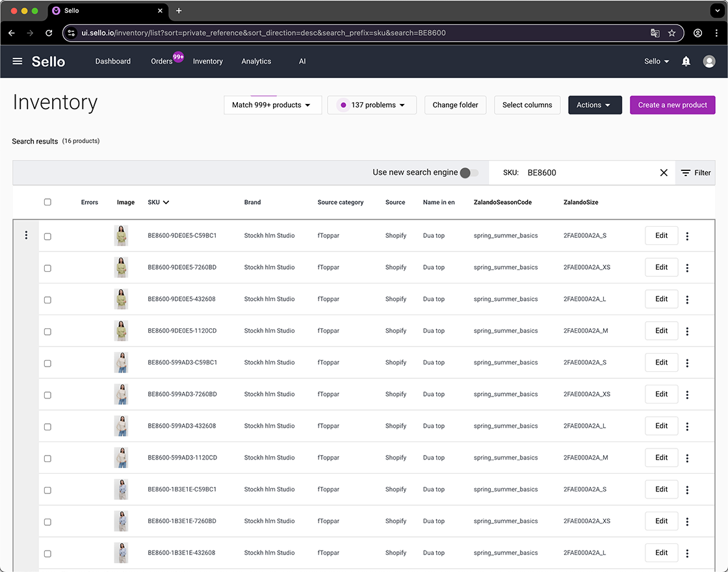Expand the 137 problems dropdown
Viewport: 728px width, 572px height.
tap(372, 105)
